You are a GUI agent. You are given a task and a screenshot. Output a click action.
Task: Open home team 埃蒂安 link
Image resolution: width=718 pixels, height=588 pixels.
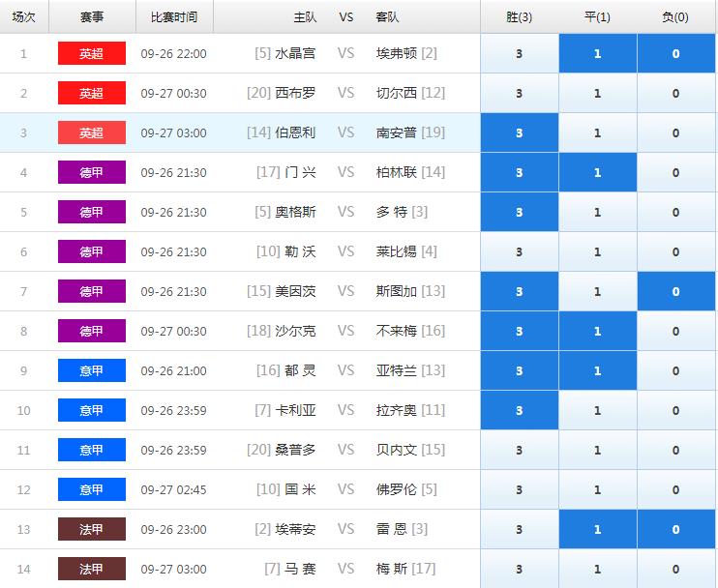click(x=295, y=529)
